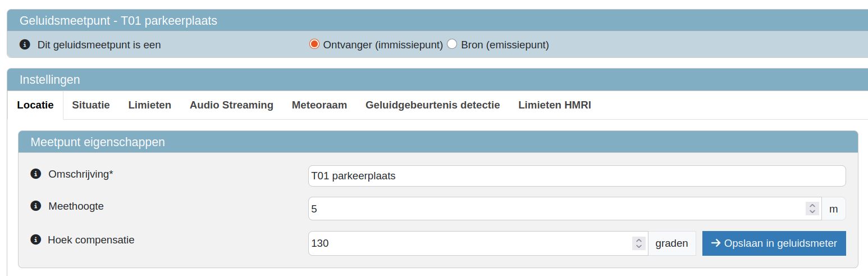Click the info icon next to Meethoogte
The width and height of the screenshot is (868, 276).
coord(36,206)
